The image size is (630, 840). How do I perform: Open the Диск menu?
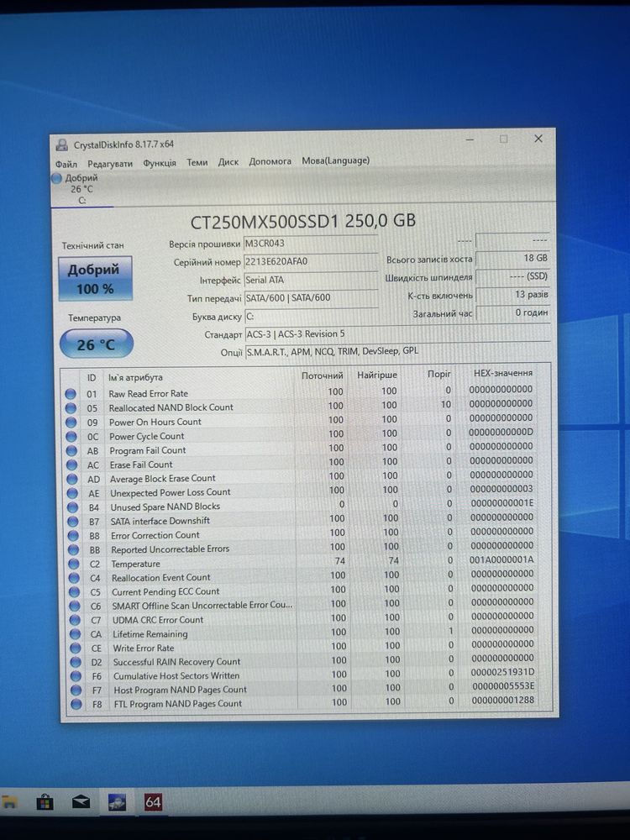228,162
